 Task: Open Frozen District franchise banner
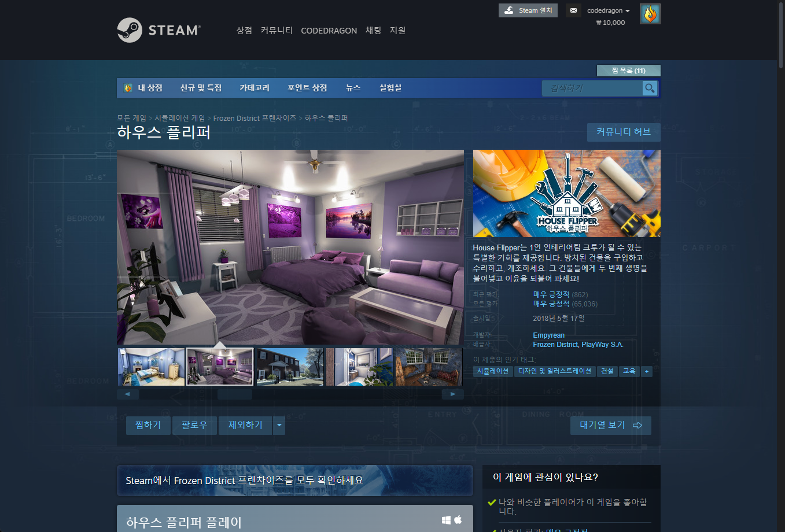[x=295, y=481]
